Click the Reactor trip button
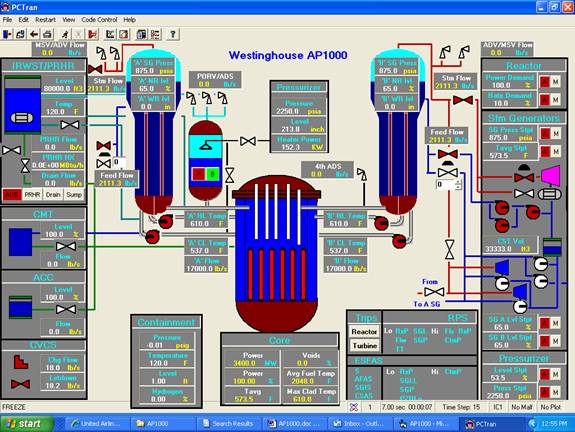The image size is (575, 432). coord(364,332)
